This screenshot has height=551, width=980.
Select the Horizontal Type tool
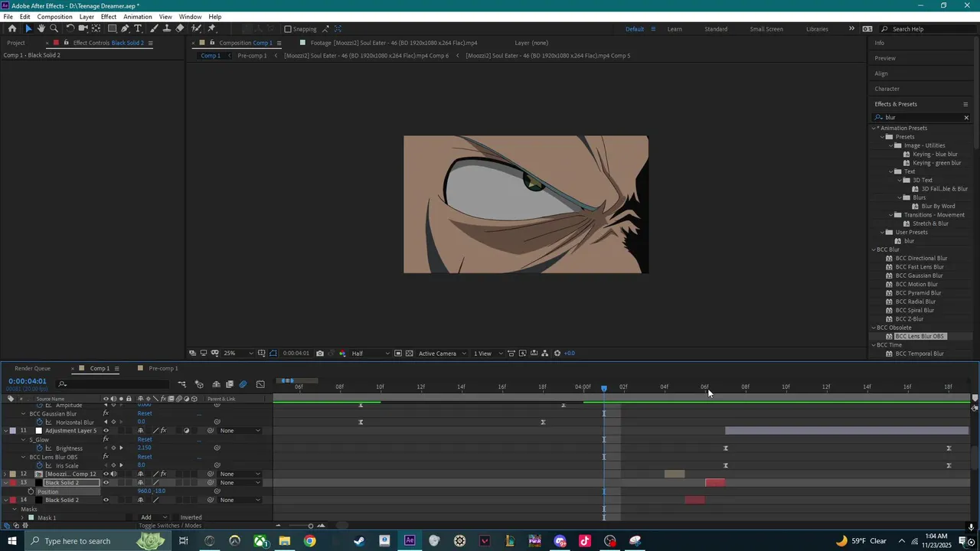pyautogui.click(x=139, y=28)
